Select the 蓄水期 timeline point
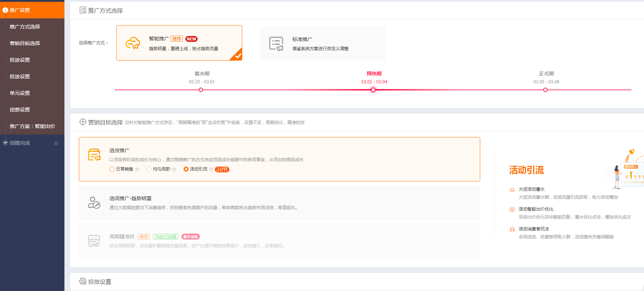Screen dimensions: 644x291 click(201, 90)
